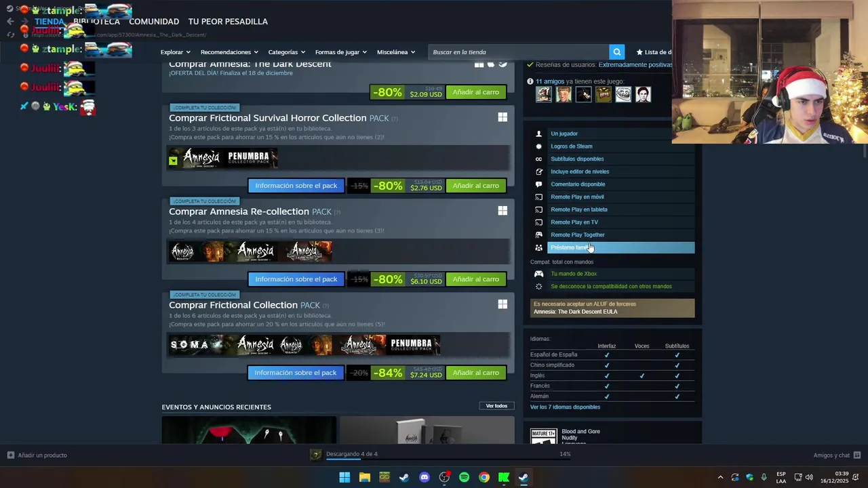Click the Préstamo familiar highlighted row
Screen dimensions: 868x488
point(620,248)
